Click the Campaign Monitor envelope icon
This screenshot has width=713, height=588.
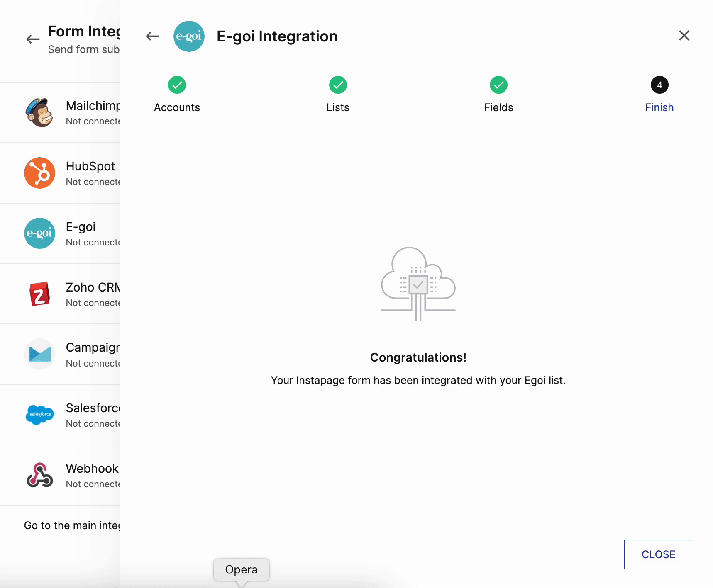click(39, 354)
